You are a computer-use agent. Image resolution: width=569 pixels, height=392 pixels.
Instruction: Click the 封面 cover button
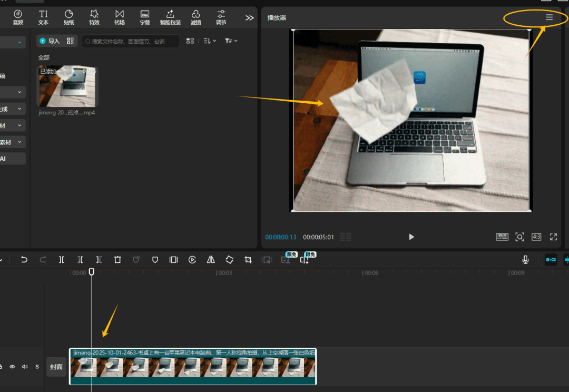[56, 367]
